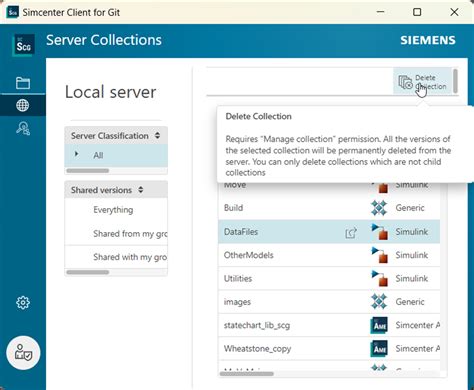Click the Simulink icon on the OtherModels row
The height and width of the screenshot is (390, 474).
tap(379, 255)
